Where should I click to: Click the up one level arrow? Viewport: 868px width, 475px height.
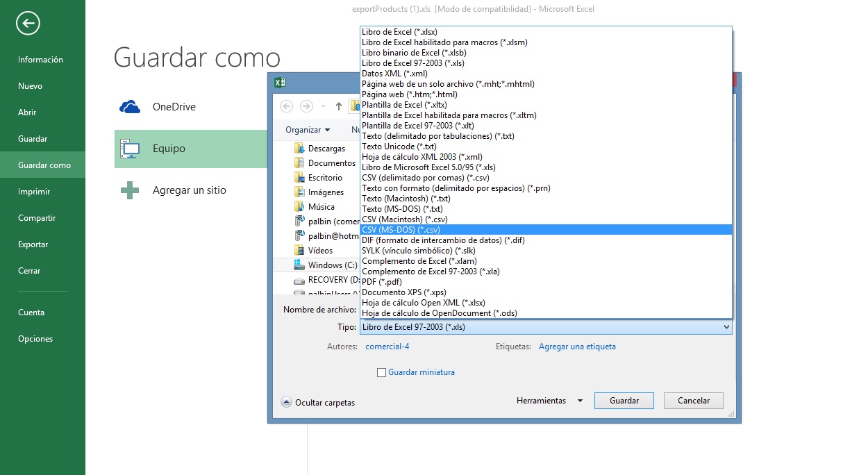[x=339, y=106]
